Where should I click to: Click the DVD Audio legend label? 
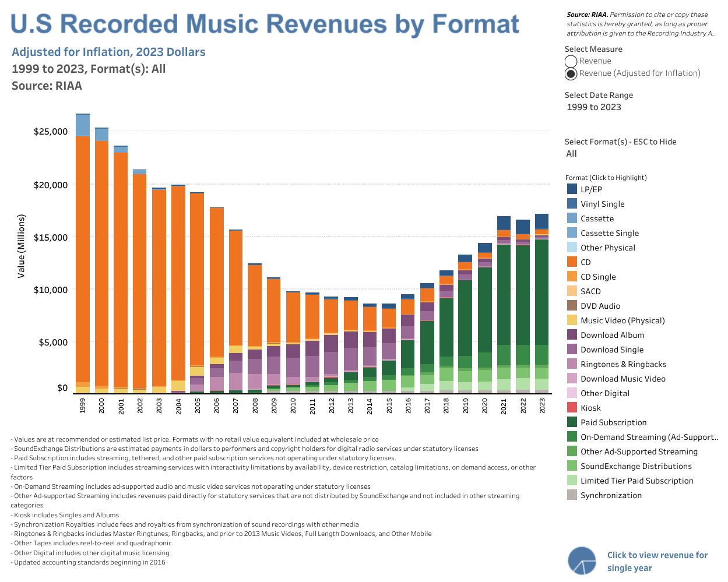[600, 306]
